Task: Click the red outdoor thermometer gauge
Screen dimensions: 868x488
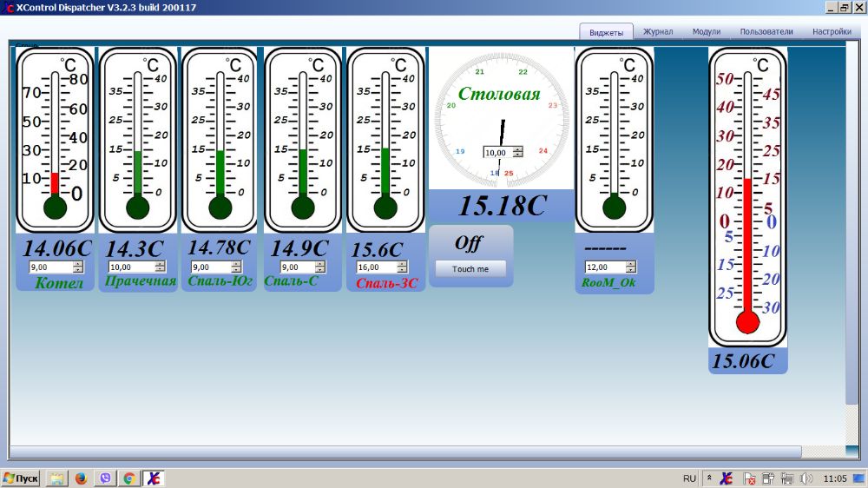Action: [748, 198]
